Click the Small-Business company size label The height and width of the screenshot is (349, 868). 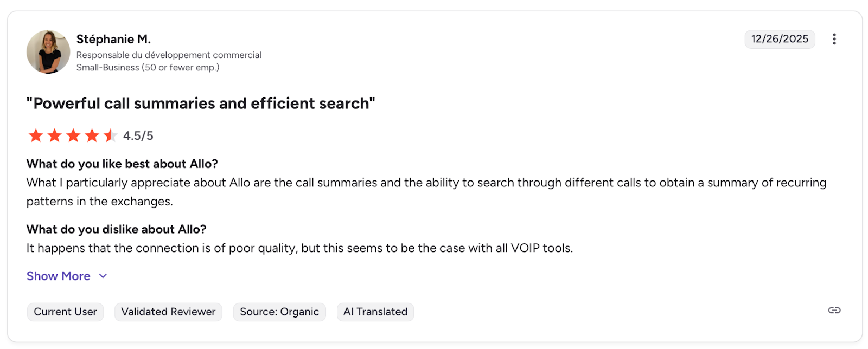click(x=148, y=68)
